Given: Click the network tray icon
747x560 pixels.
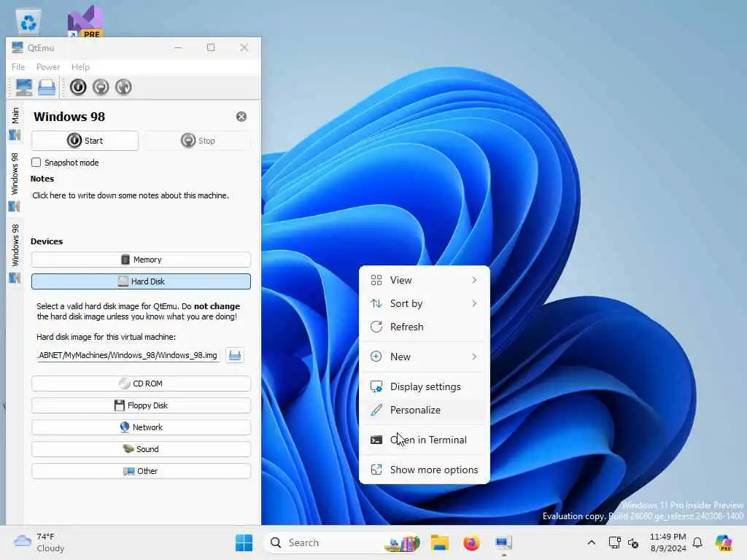Looking at the screenshot, I should point(614,543).
